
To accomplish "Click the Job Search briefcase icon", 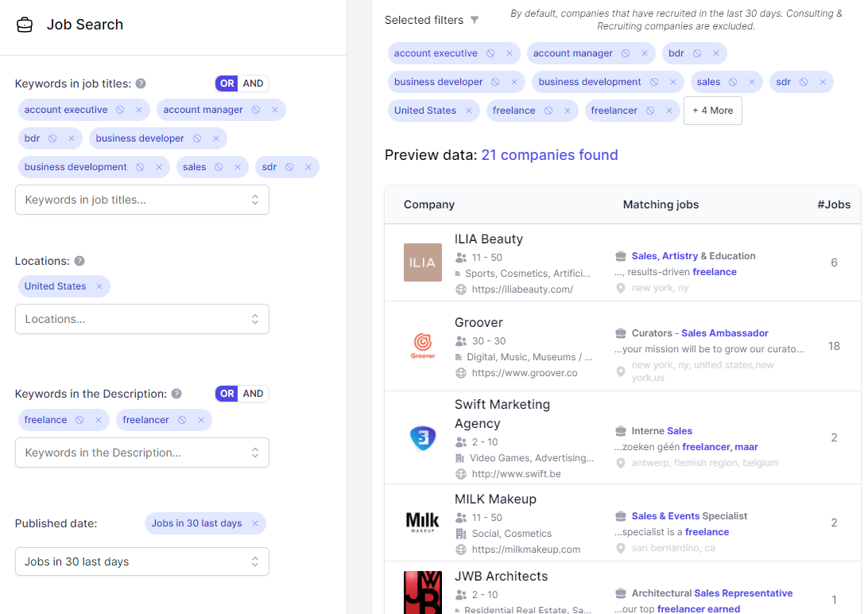I will [x=25, y=25].
